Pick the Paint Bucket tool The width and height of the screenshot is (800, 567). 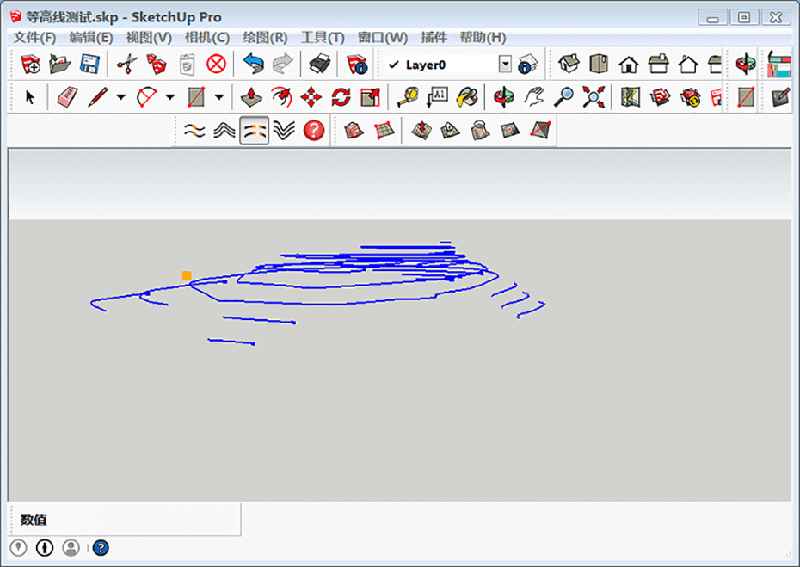click(x=467, y=97)
